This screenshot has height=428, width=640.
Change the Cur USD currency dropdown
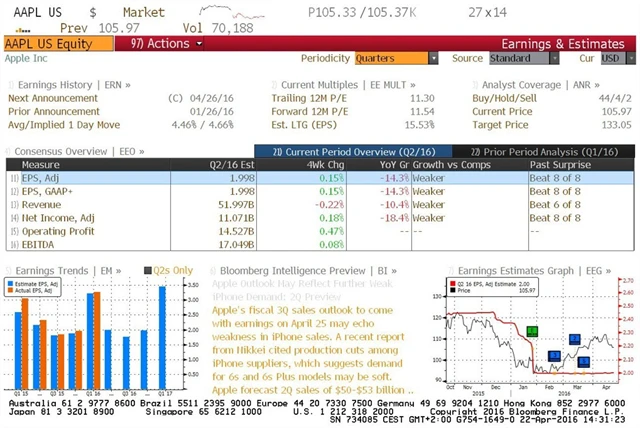(612, 58)
